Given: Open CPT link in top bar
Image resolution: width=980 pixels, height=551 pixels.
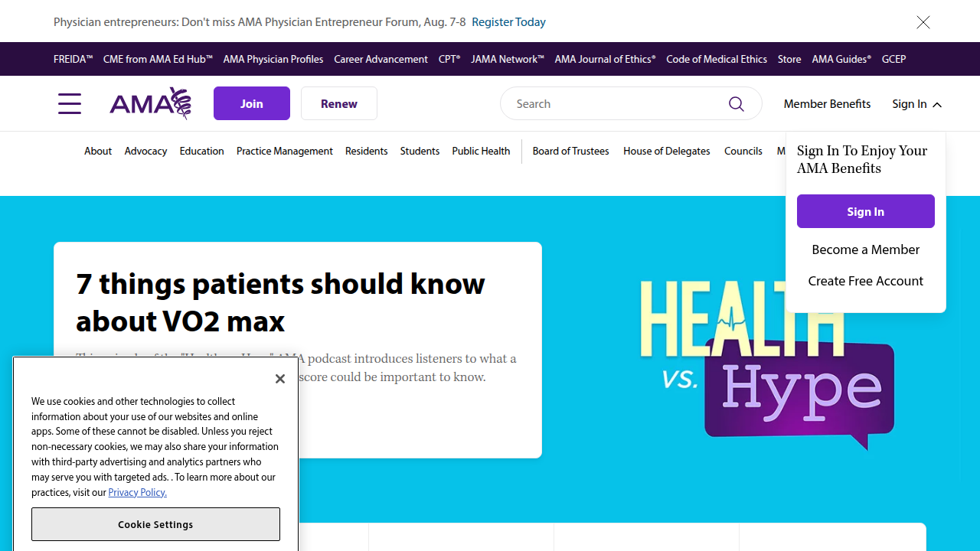Looking at the screenshot, I should pos(449,59).
